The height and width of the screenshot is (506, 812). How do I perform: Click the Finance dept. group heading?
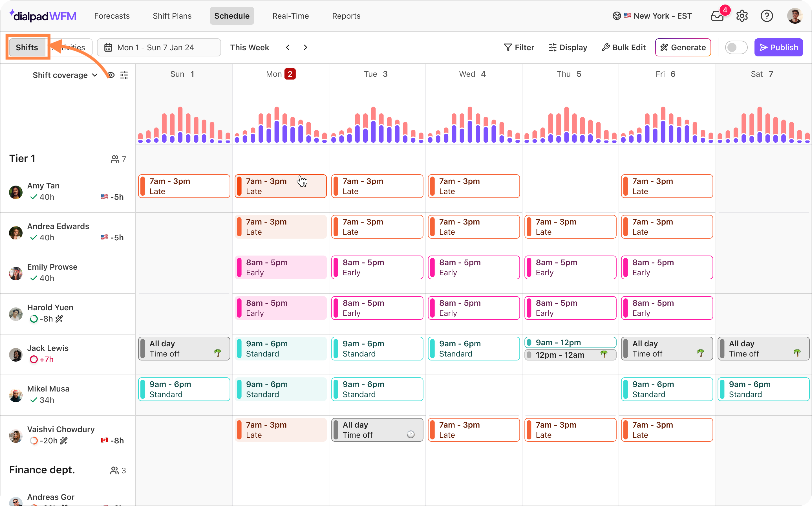42,470
